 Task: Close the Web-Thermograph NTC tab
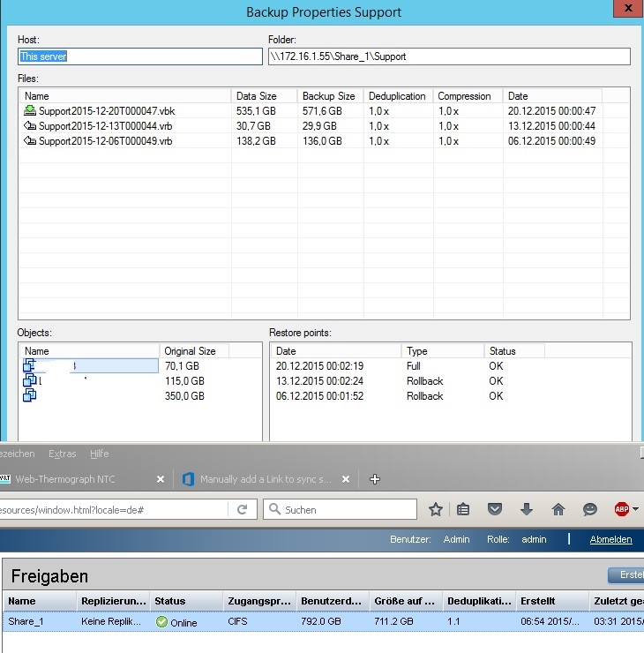(x=161, y=479)
